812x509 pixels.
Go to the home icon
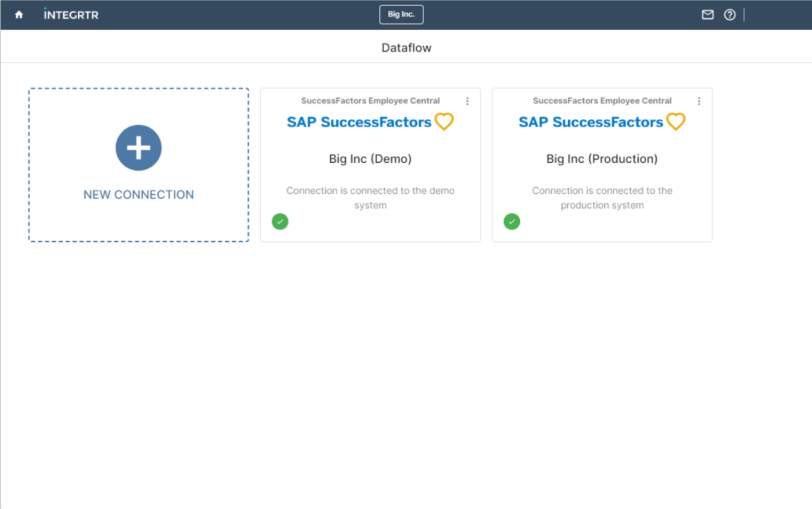click(19, 15)
